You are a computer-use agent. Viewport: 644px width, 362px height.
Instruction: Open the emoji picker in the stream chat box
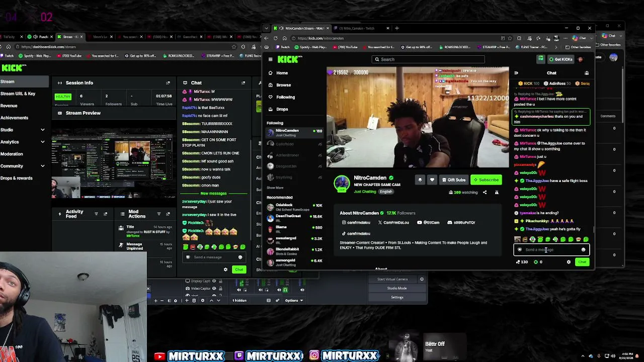583,250
